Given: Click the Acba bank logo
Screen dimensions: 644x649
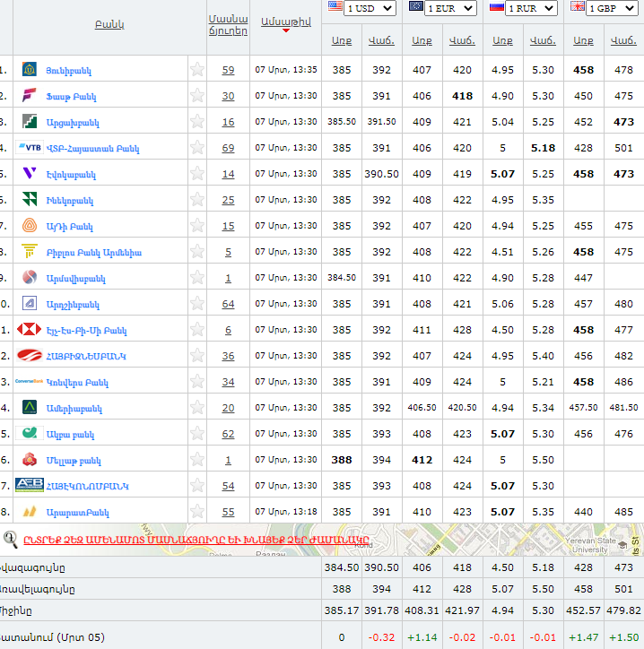Looking at the screenshot, I should pyautogui.click(x=30, y=433).
